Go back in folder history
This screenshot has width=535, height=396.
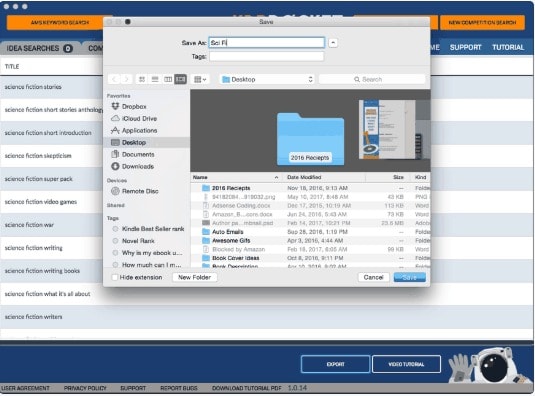tap(114, 79)
